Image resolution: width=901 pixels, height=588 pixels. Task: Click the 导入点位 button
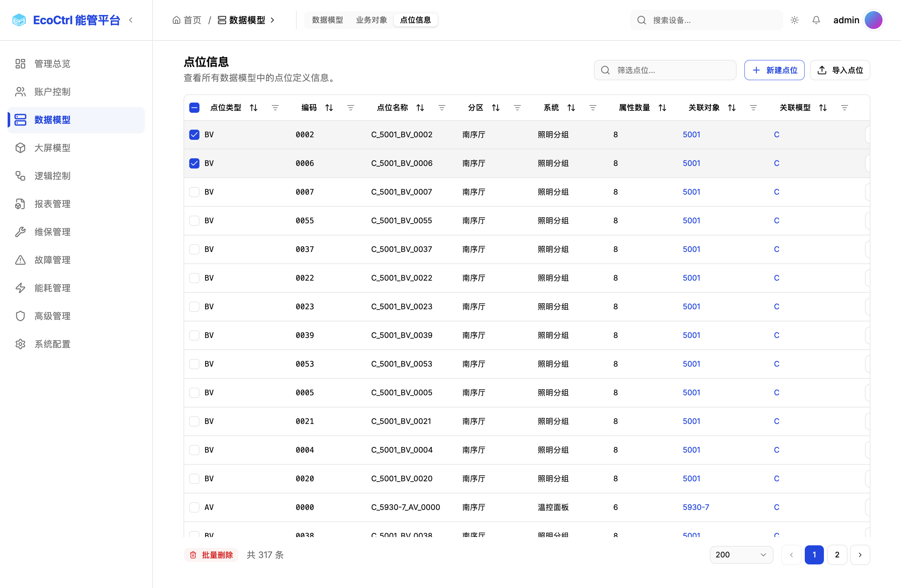click(x=840, y=70)
